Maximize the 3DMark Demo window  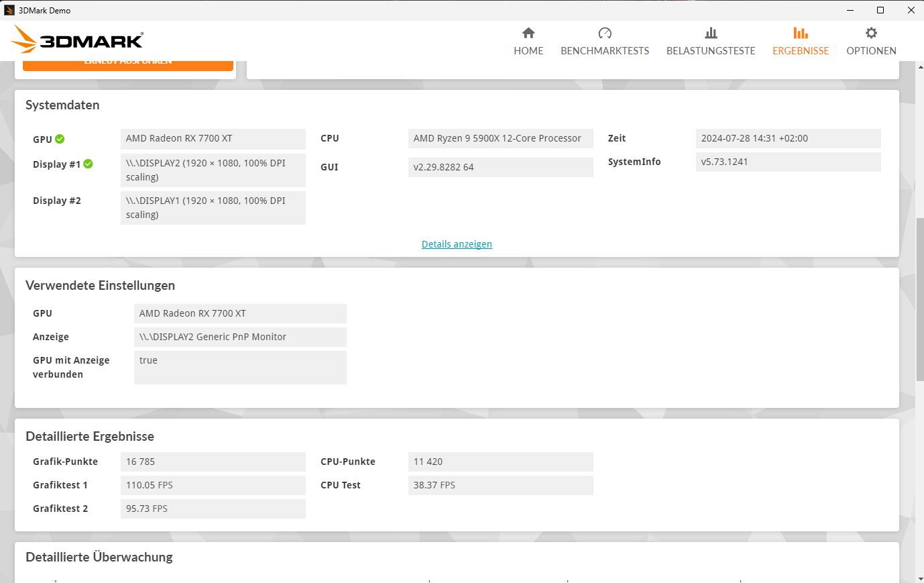coord(880,10)
